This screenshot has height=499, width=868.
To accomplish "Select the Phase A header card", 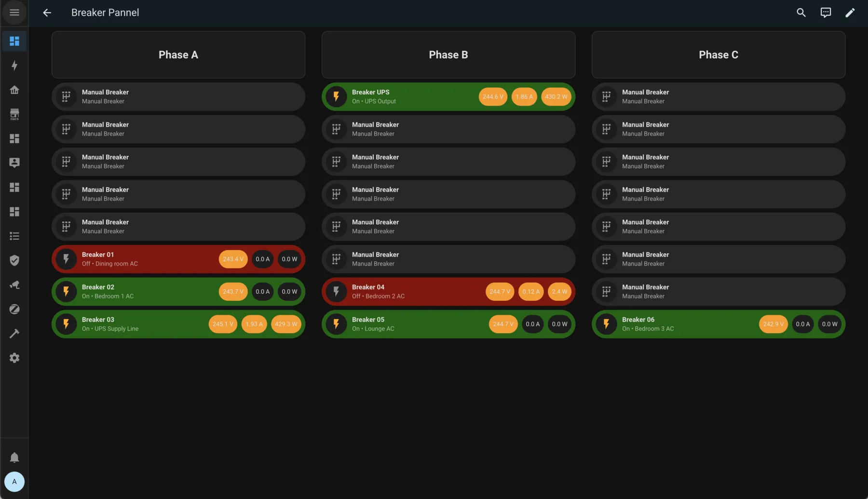I will (x=178, y=54).
